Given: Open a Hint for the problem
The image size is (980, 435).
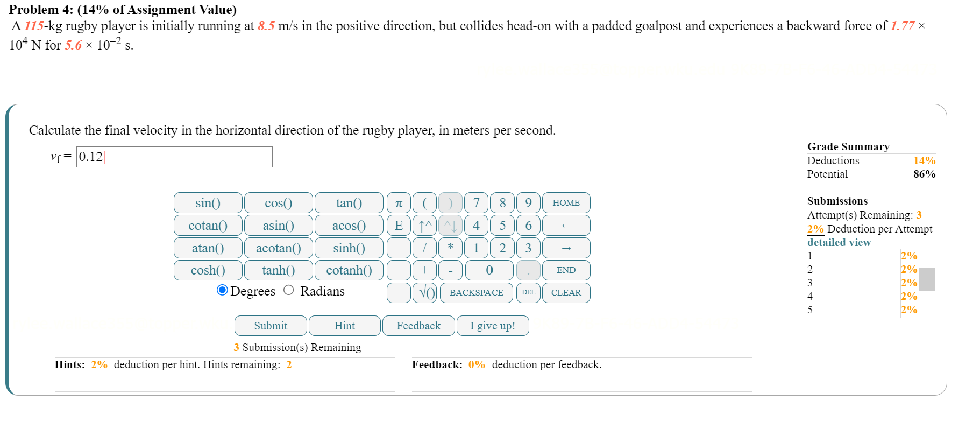Looking at the screenshot, I should click(x=344, y=325).
